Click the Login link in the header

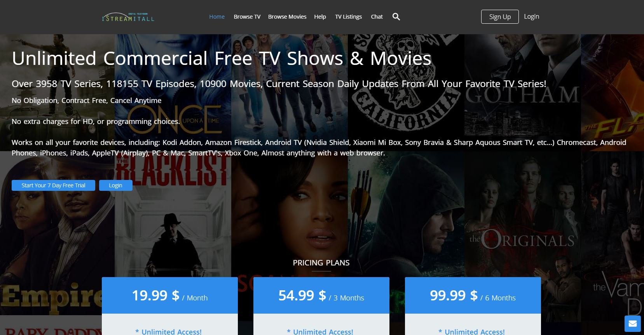coord(531,16)
